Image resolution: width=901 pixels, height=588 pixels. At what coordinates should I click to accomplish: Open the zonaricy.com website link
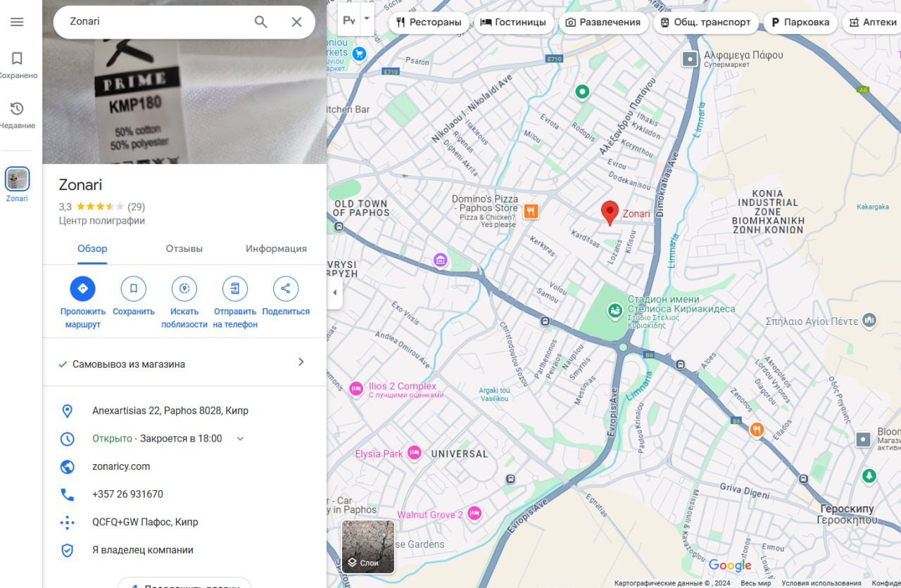click(x=121, y=466)
